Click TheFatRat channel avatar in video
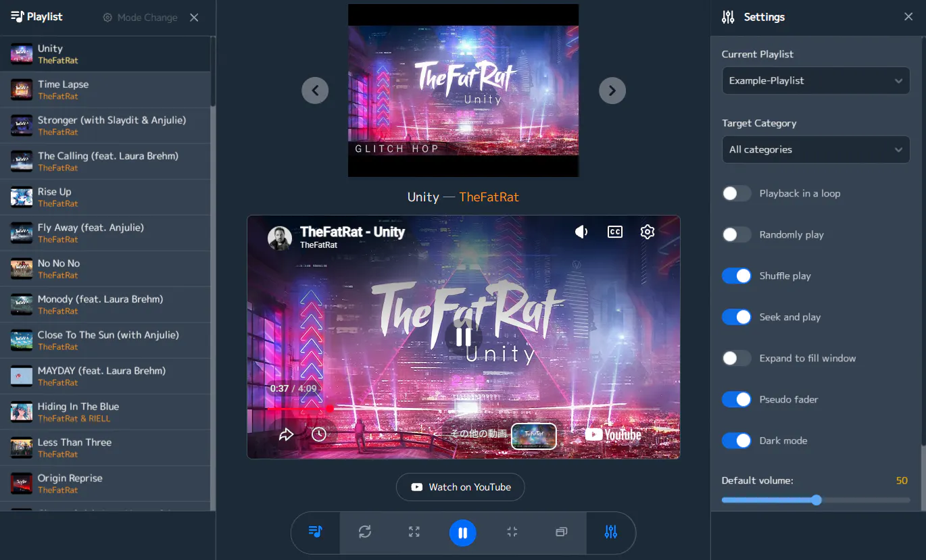The width and height of the screenshot is (926, 560). pyautogui.click(x=280, y=238)
